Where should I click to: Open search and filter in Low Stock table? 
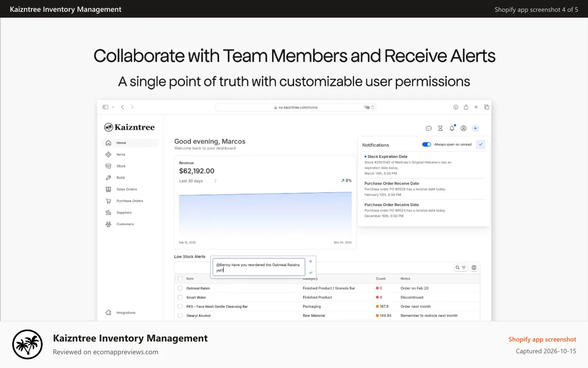point(461,267)
